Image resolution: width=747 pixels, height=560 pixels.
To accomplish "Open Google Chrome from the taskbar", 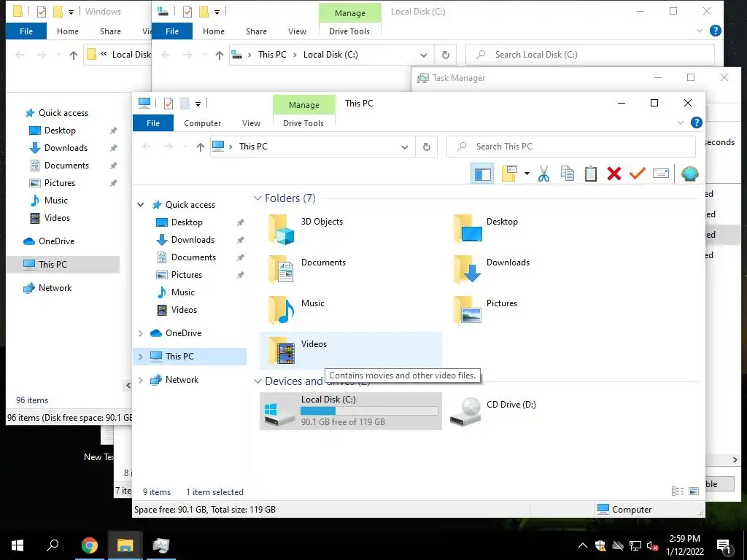I will [x=89, y=545].
